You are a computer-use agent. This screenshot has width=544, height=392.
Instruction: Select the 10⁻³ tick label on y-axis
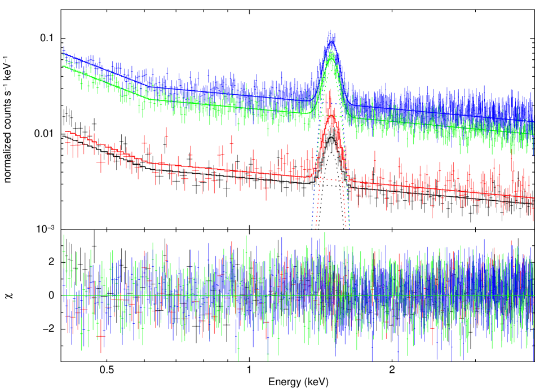click(x=46, y=229)
